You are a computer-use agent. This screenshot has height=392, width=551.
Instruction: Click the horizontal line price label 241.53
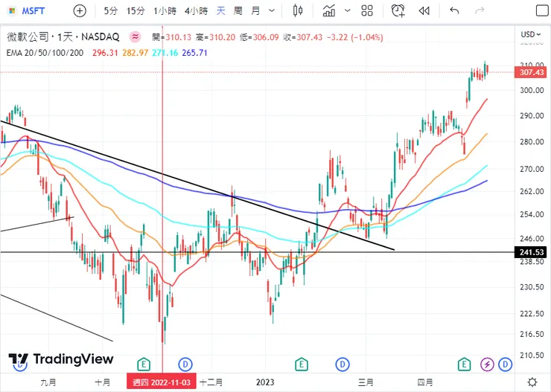pos(531,252)
